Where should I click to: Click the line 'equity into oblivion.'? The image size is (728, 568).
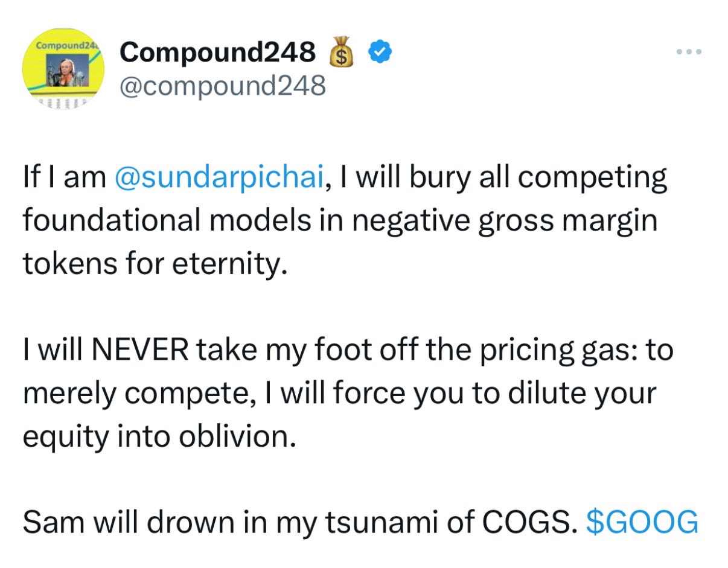[160, 436]
